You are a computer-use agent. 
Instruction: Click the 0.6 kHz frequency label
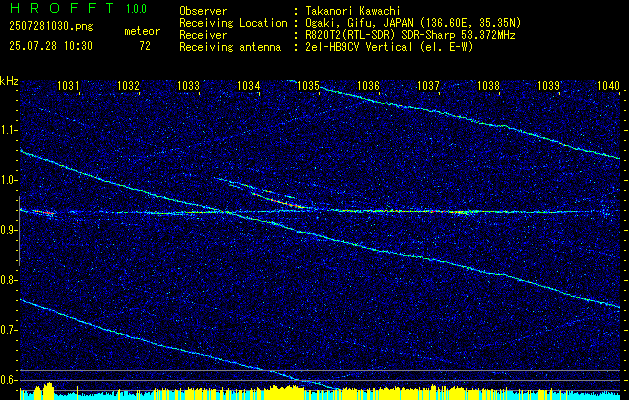click(9, 380)
